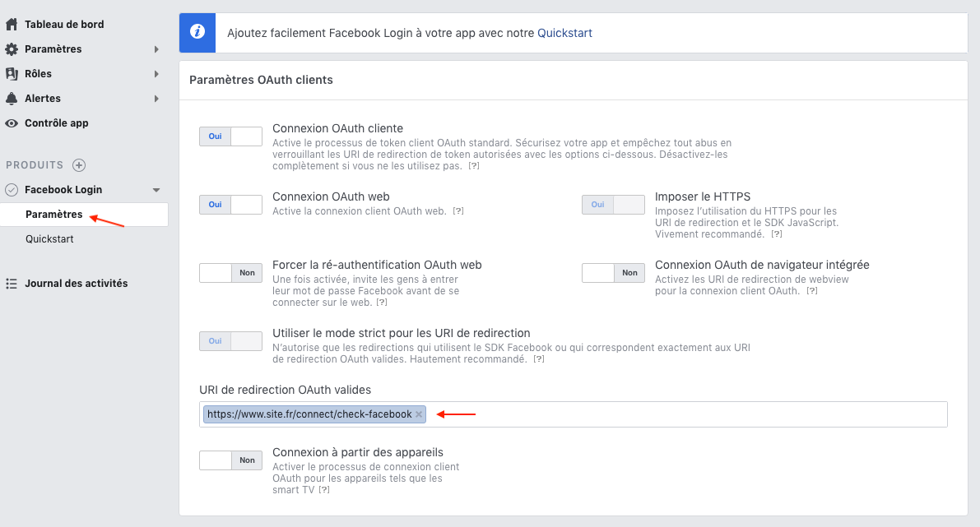Image resolution: width=980 pixels, height=527 pixels.
Task: Click the PRODUITS section label
Action: [x=35, y=165]
